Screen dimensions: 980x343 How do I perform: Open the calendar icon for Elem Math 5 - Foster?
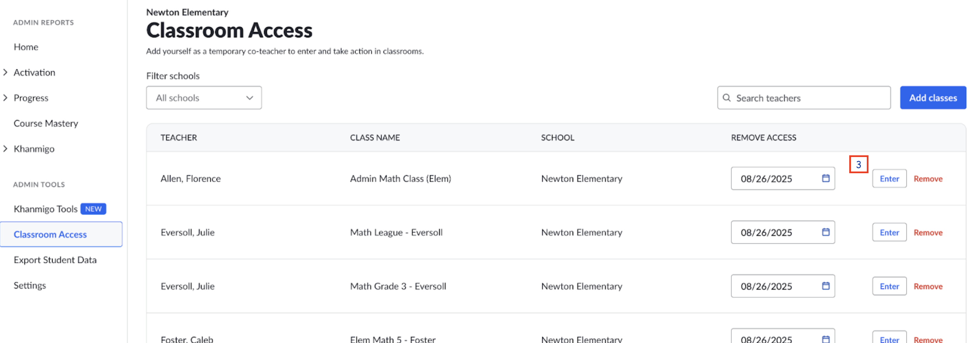click(825, 338)
